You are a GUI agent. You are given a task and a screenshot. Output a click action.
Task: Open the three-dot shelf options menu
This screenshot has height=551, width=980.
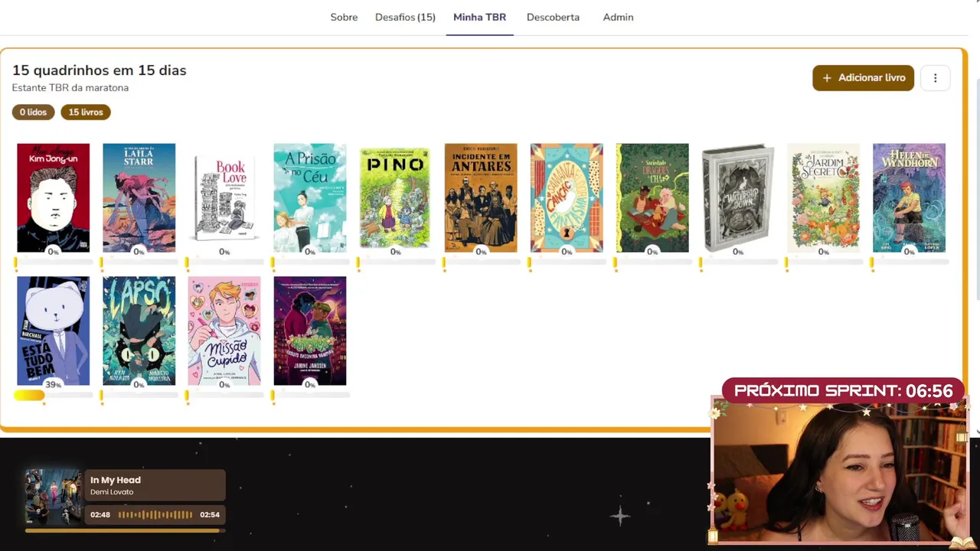pyautogui.click(x=935, y=78)
